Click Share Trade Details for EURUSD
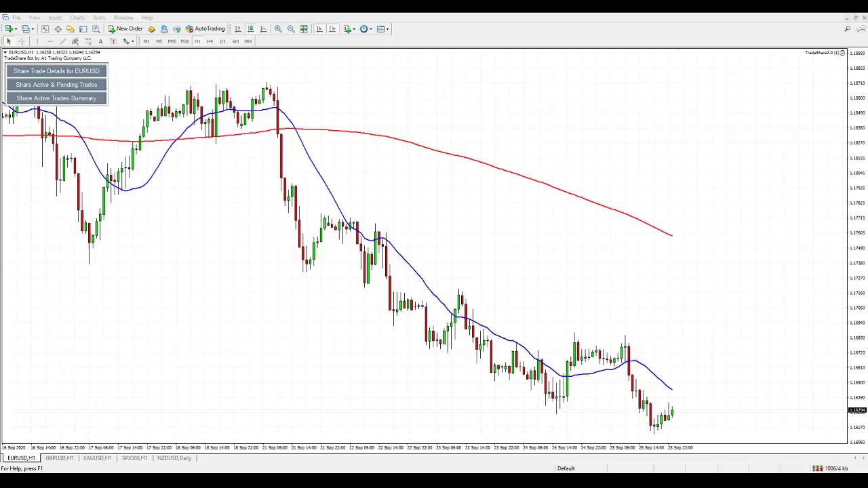Screen dimensions: 868x488 56,71
